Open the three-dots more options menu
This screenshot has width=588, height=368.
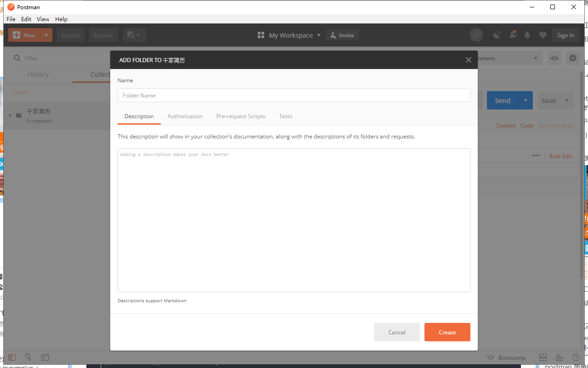[x=536, y=156]
